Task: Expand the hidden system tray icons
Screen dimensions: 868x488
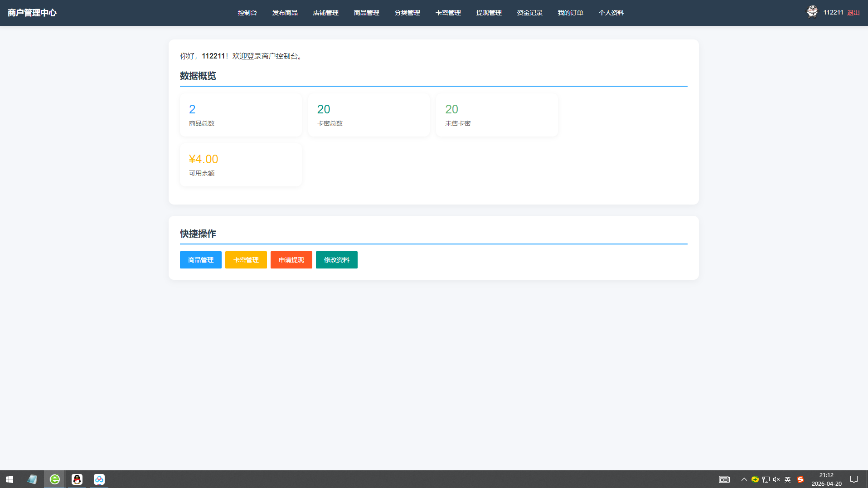Action: click(744, 479)
